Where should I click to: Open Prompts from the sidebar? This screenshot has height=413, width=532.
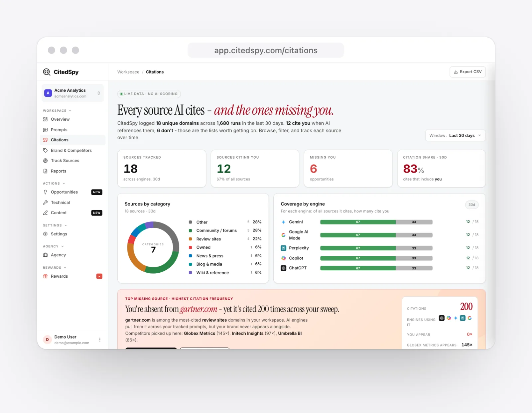point(73,130)
